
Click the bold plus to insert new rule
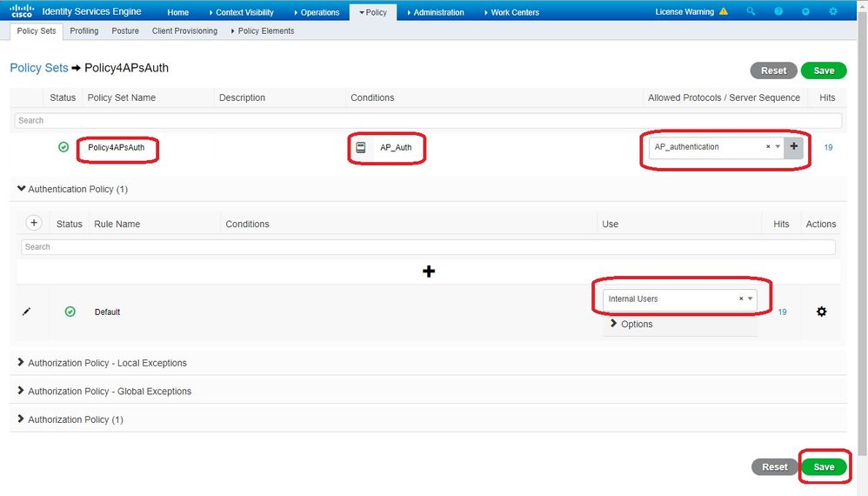point(429,271)
